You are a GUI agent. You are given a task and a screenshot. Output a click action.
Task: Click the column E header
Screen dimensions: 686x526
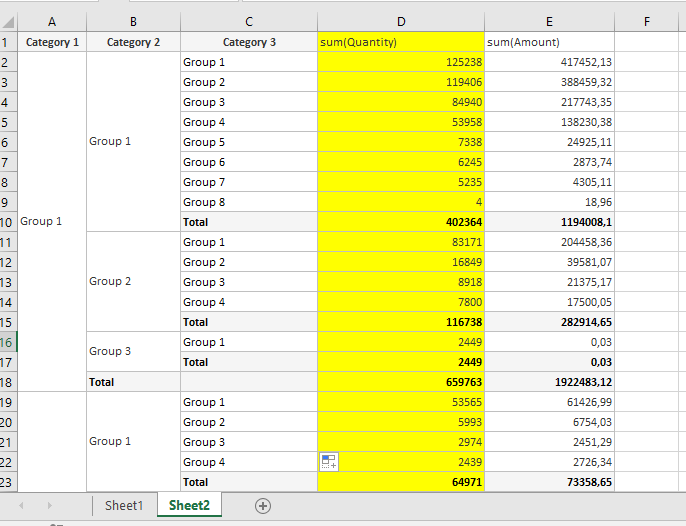(x=549, y=22)
